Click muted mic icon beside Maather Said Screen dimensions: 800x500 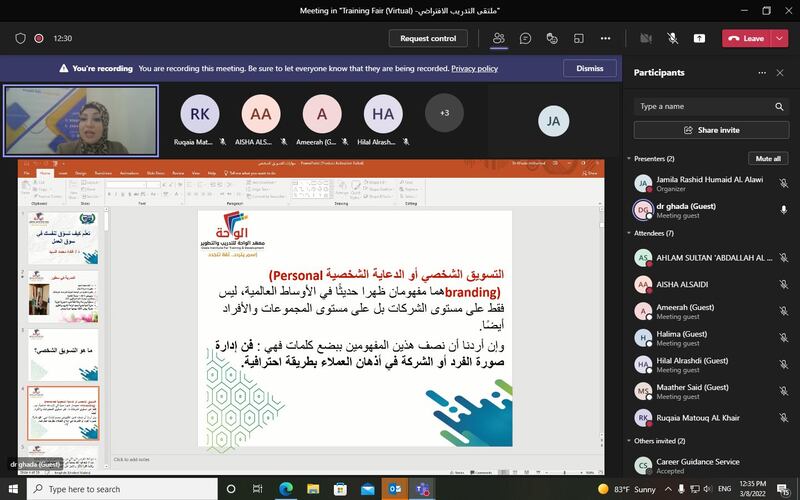coord(784,391)
